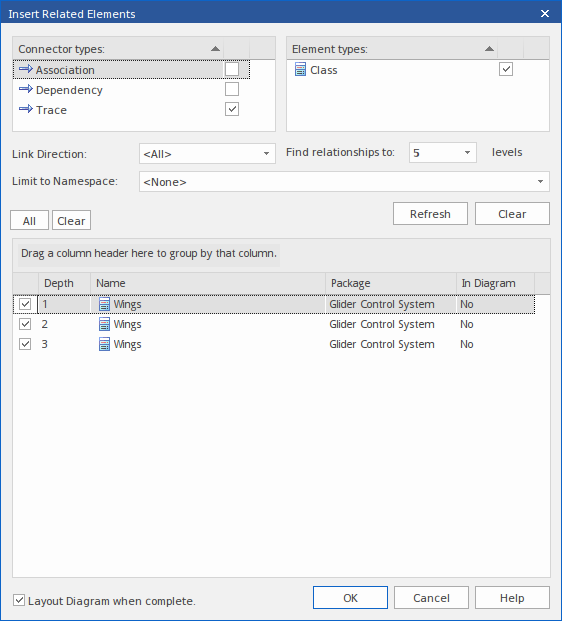This screenshot has width=562, height=621.
Task: Sort results by In Diagram column header
Action: pyautogui.click(x=495, y=283)
